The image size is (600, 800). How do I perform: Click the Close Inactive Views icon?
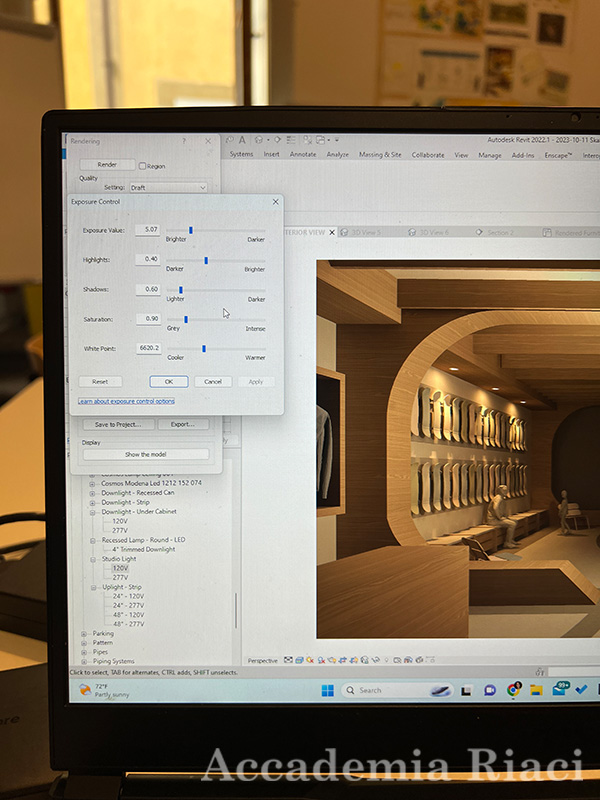click(308, 140)
